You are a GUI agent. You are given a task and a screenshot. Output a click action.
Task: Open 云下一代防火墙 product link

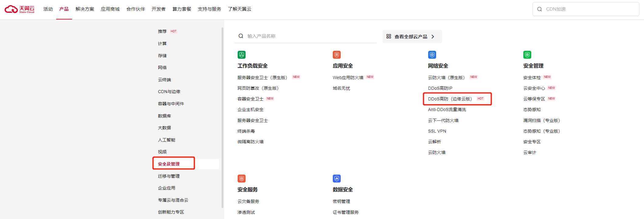pyautogui.click(x=443, y=120)
